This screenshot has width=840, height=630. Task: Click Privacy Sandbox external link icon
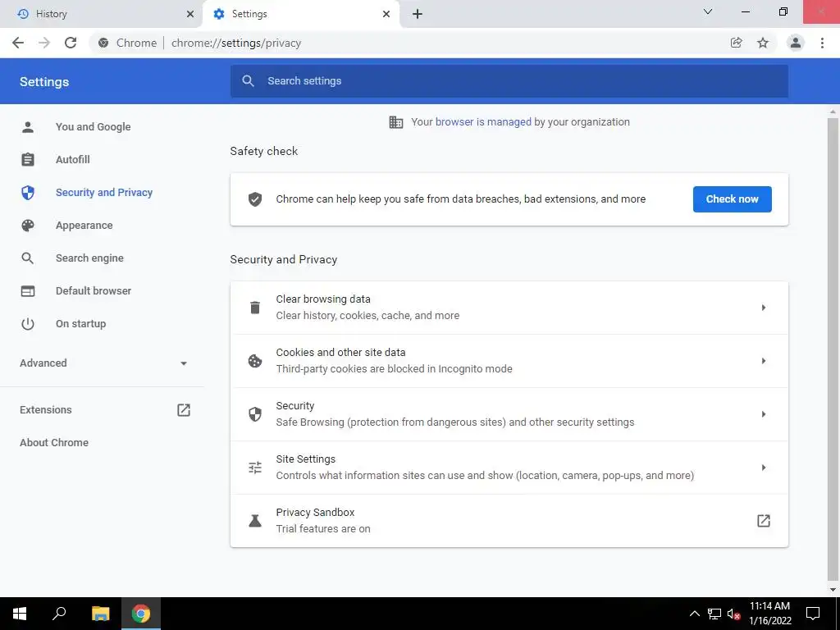pos(764,521)
